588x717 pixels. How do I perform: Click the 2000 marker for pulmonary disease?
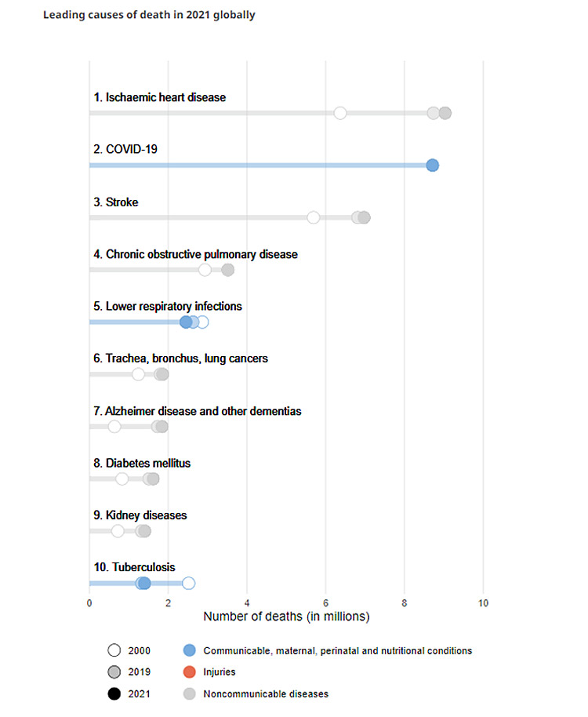(205, 270)
